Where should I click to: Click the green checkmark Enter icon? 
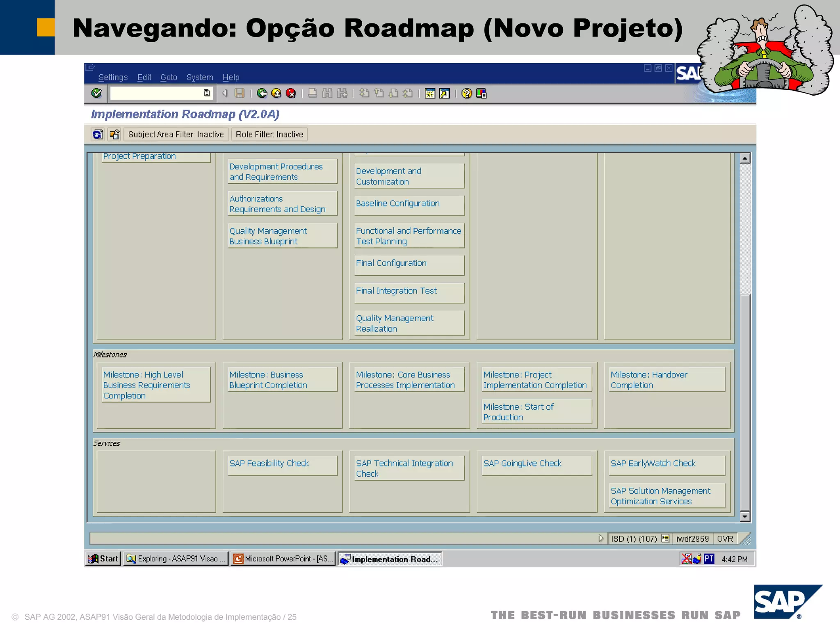coord(97,94)
